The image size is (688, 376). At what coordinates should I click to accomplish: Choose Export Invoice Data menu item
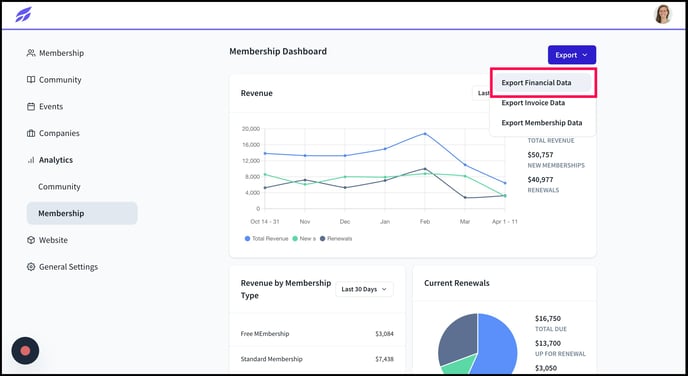533,103
